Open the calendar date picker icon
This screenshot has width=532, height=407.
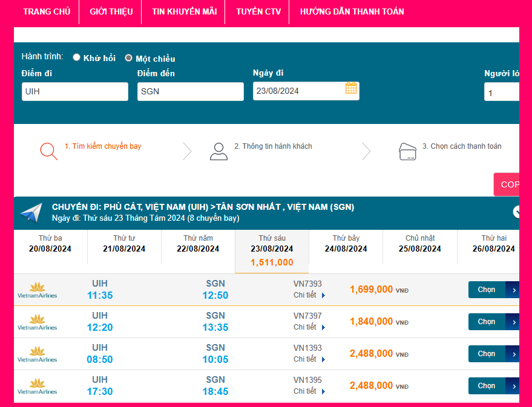pos(351,88)
